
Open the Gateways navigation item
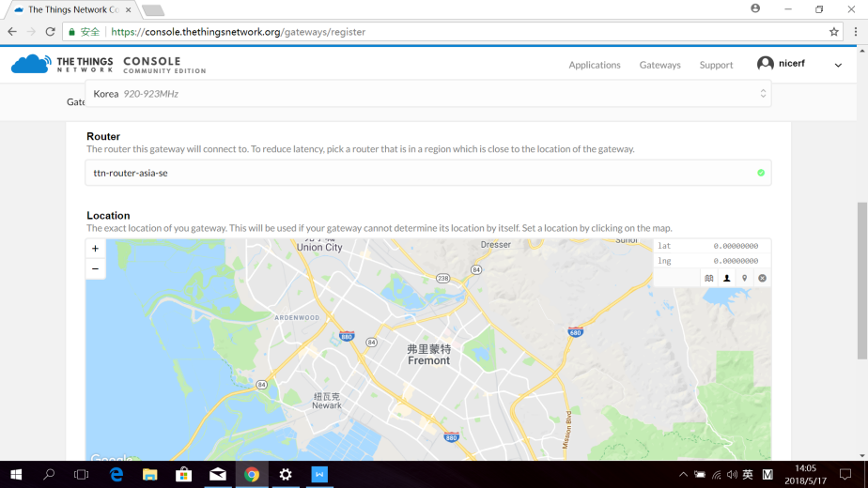(x=659, y=65)
